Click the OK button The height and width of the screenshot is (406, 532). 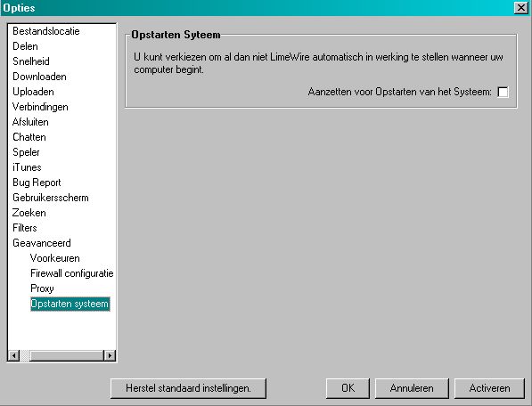click(348, 388)
